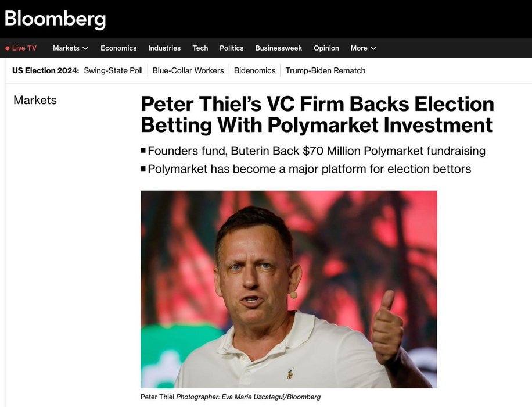Click the US Election 2024 label
The height and width of the screenshot is (407, 532).
[x=45, y=70]
